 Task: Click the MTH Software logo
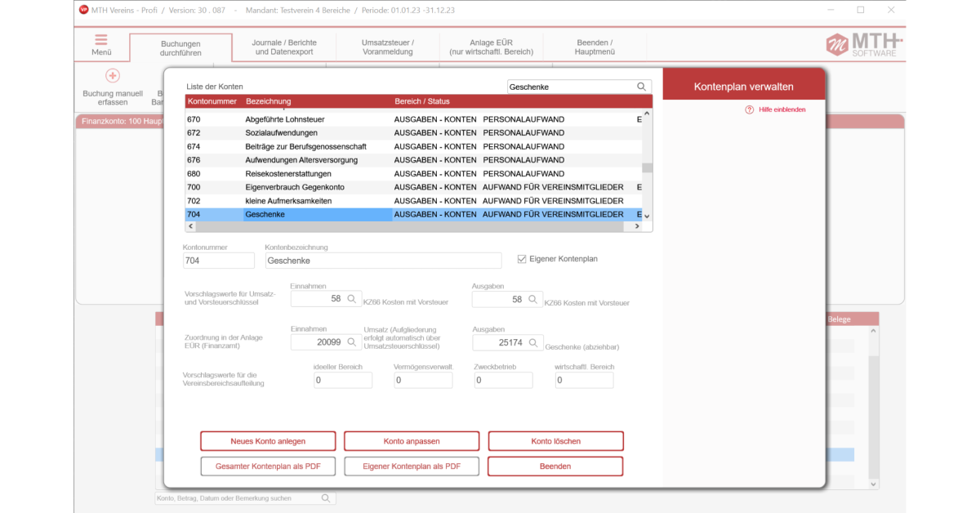(863, 44)
